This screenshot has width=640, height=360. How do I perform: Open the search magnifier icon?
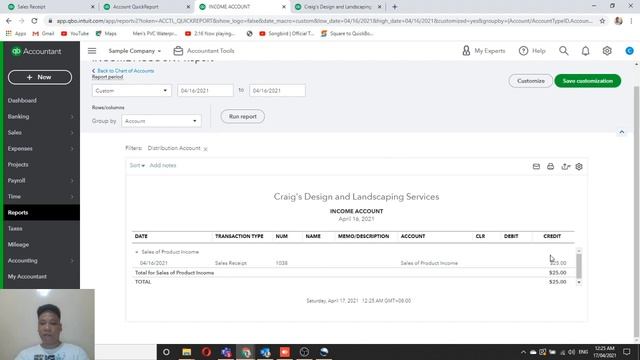(564, 51)
